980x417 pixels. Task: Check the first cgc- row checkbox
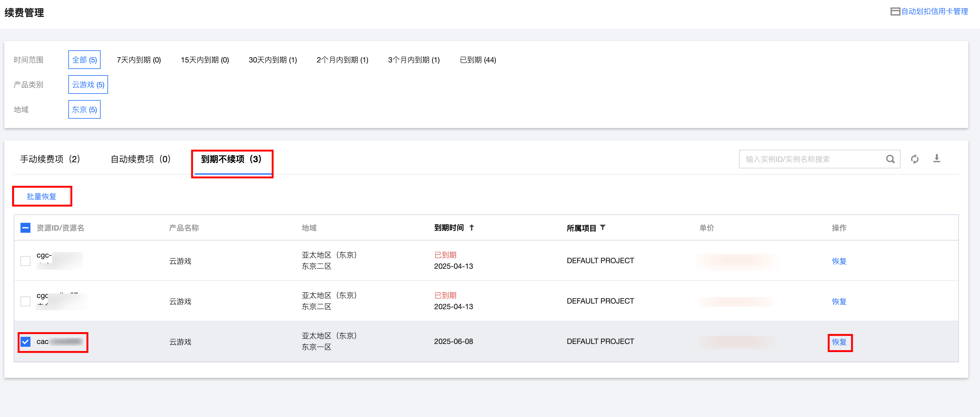click(x=25, y=261)
